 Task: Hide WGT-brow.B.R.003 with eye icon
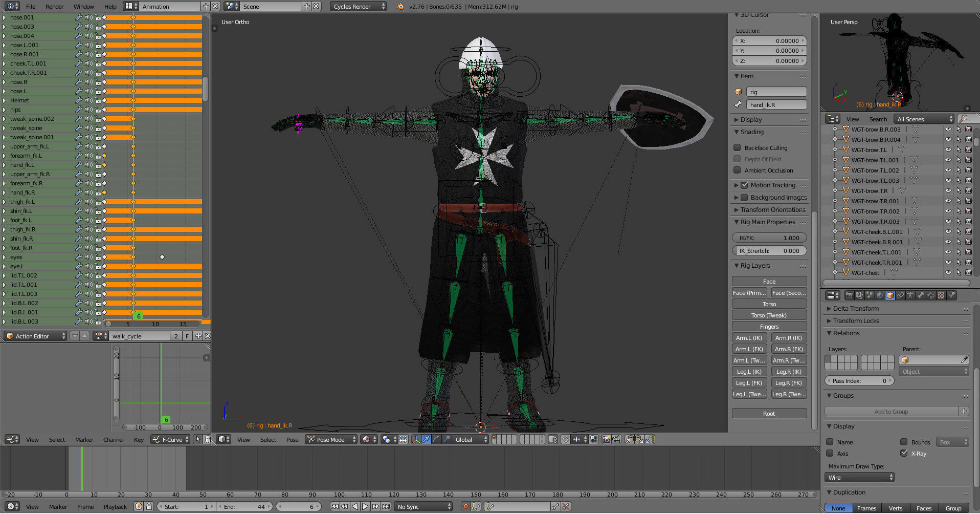pyautogui.click(x=948, y=129)
